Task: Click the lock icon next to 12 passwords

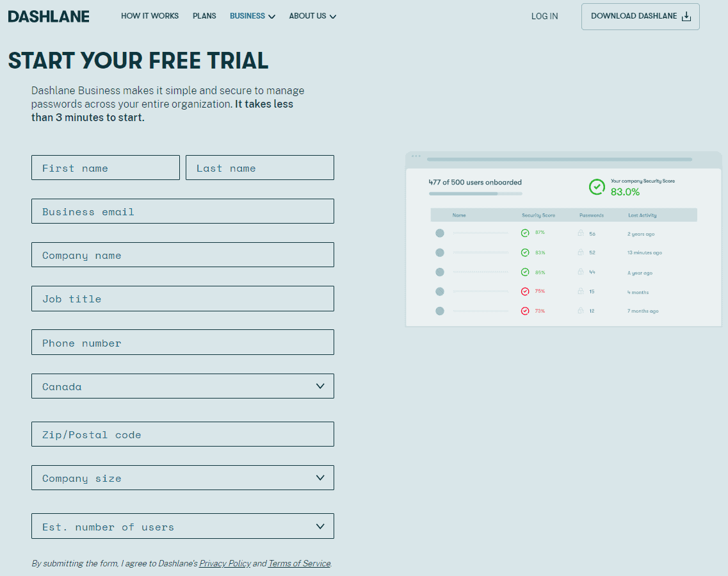Action: [x=581, y=311]
